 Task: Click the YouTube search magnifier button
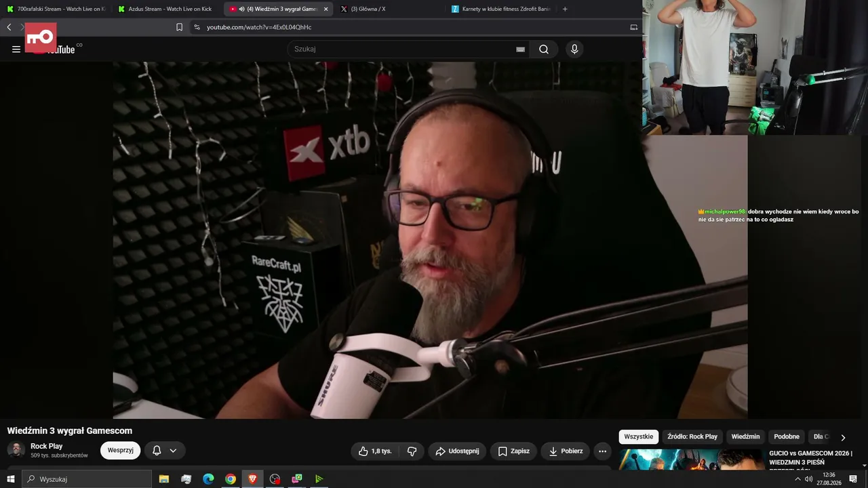544,49
